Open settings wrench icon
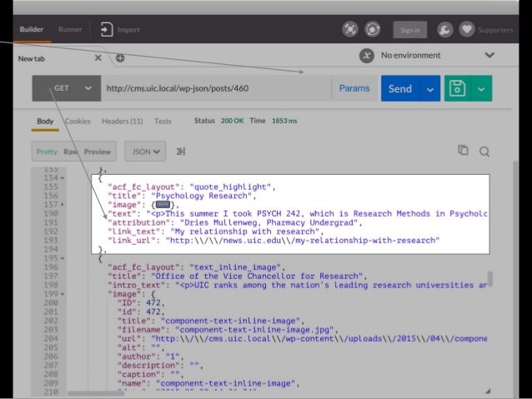This screenshot has height=399, width=532. click(444, 29)
